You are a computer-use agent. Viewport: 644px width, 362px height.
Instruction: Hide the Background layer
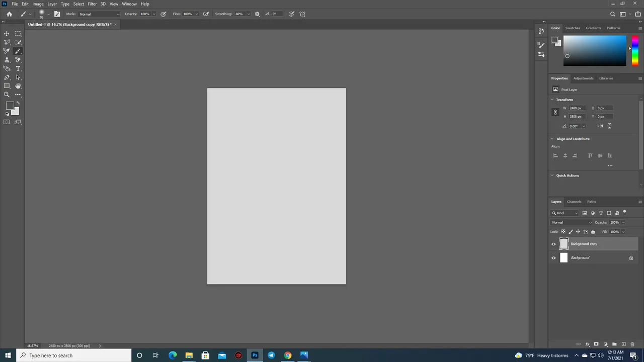pyautogui.click(x=553, y=258)
